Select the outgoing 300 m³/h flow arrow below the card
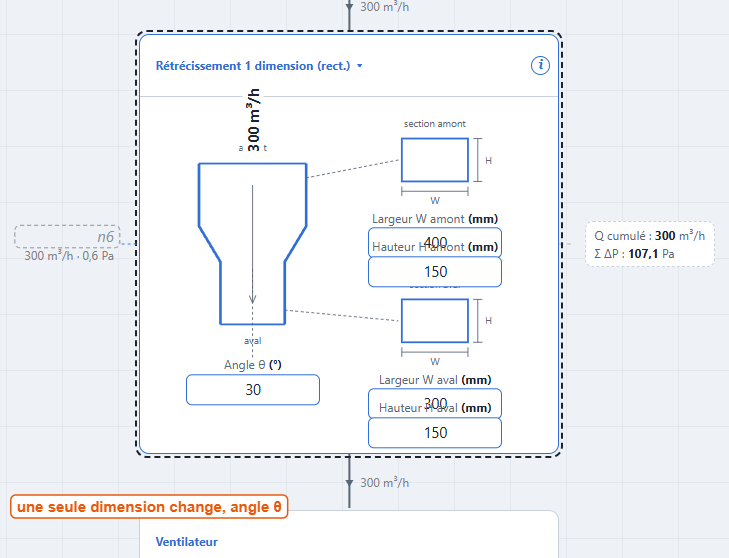This screenshot has height=558, width=729. coord(350,483)
